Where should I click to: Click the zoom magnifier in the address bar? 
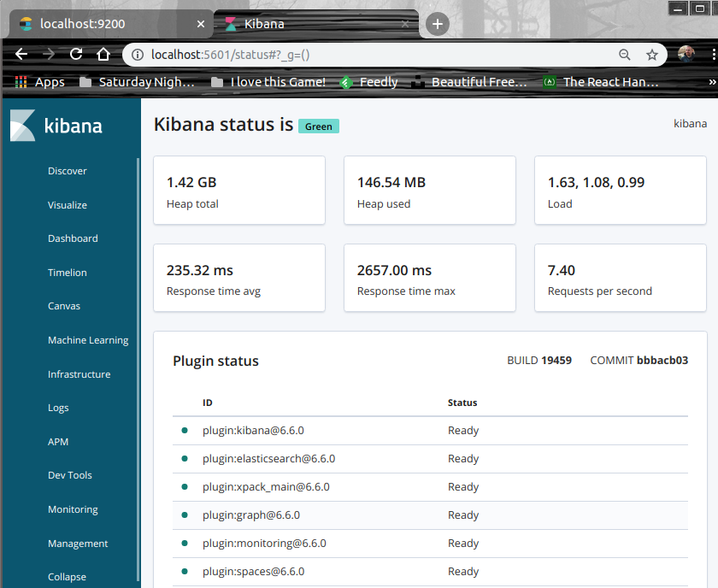tap(625, 55)
